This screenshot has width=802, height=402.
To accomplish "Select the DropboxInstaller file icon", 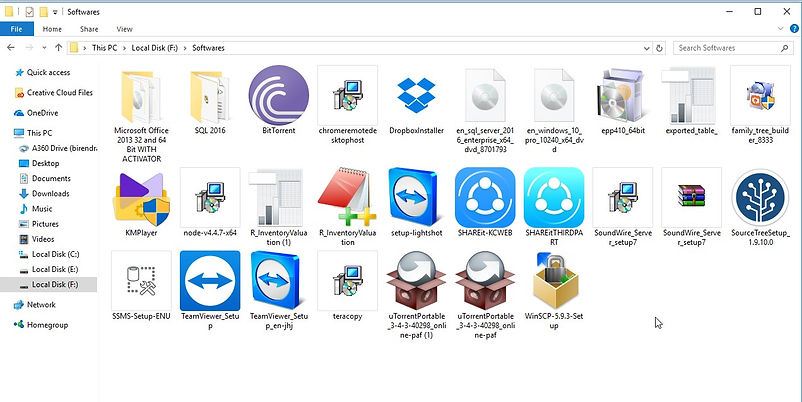I will (416, 95).
